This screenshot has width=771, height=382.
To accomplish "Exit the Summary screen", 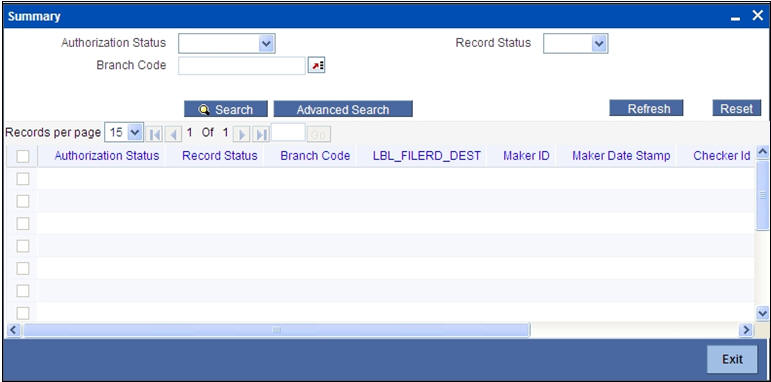I will click(x=732, y=359).
